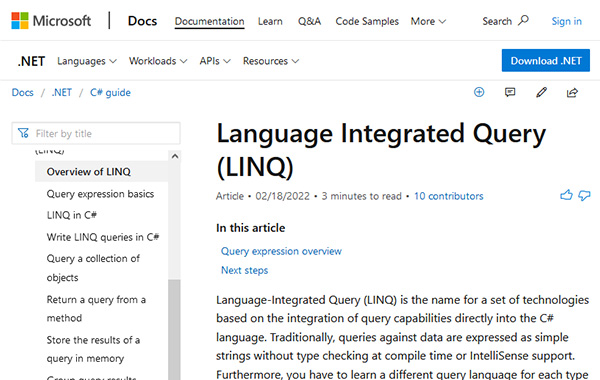
Task: Click the Language Integrated Query heading
Action: coord(381,150)
